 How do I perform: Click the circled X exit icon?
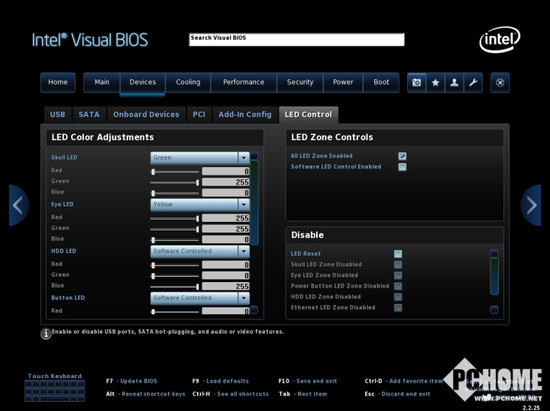(x=500, y=82)
